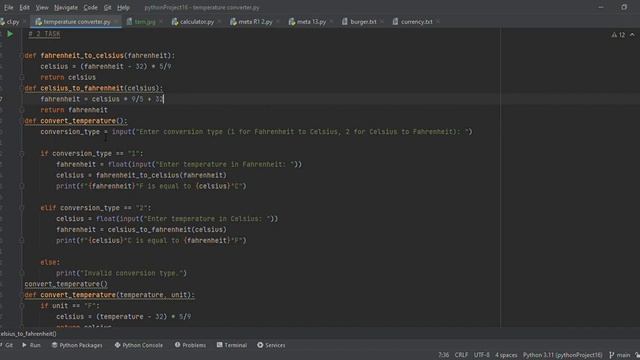640x360 pixels.
Task: Open the Git menu
Action: 107,7
